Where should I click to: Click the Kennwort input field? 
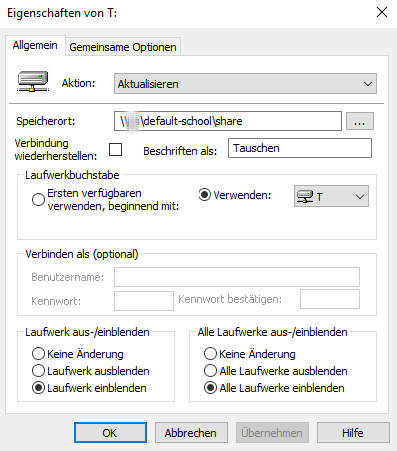click(144, 301)
